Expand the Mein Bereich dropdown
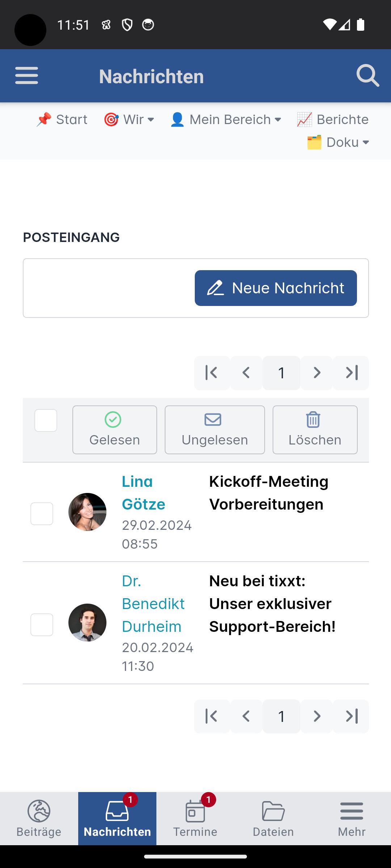This screenshot has height=868, width=391. click(226, 119)
